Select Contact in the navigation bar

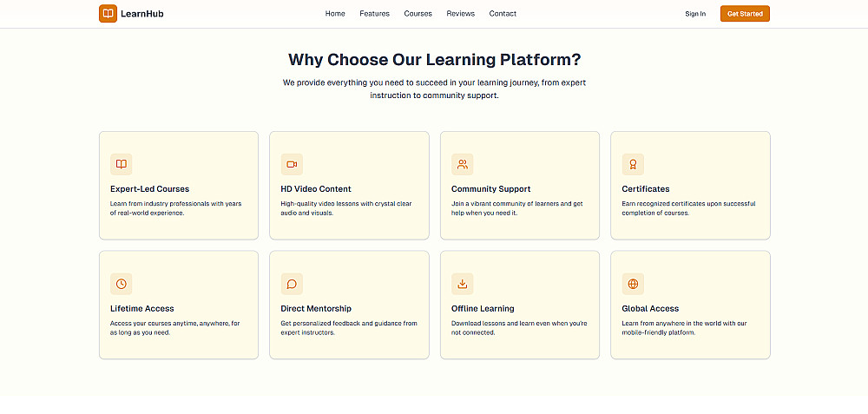pos(503,14)
